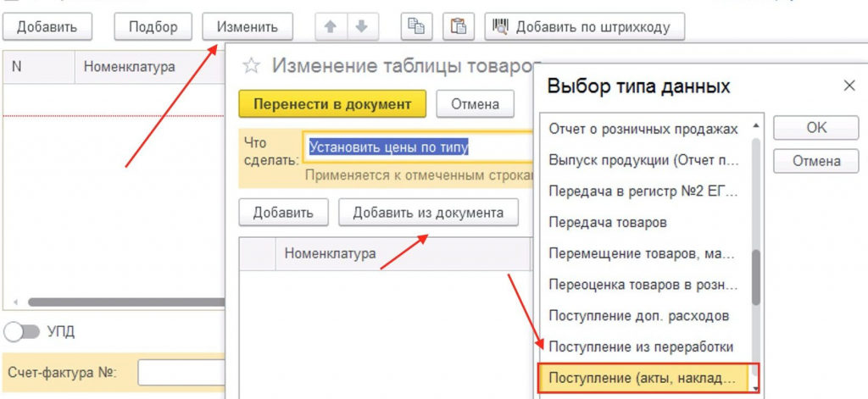Click Добавить по штрихкоду barcode button
This screenshot has width=868, height=399.
[585, 26]
